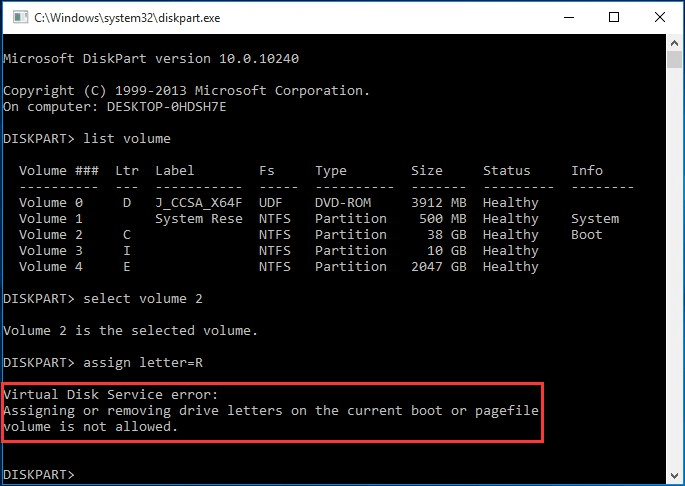Click the 'assign letter=R' command text

pos(143,363)
